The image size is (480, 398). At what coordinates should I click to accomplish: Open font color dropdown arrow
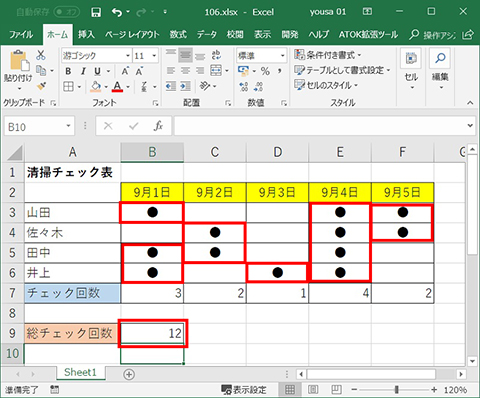128,87
